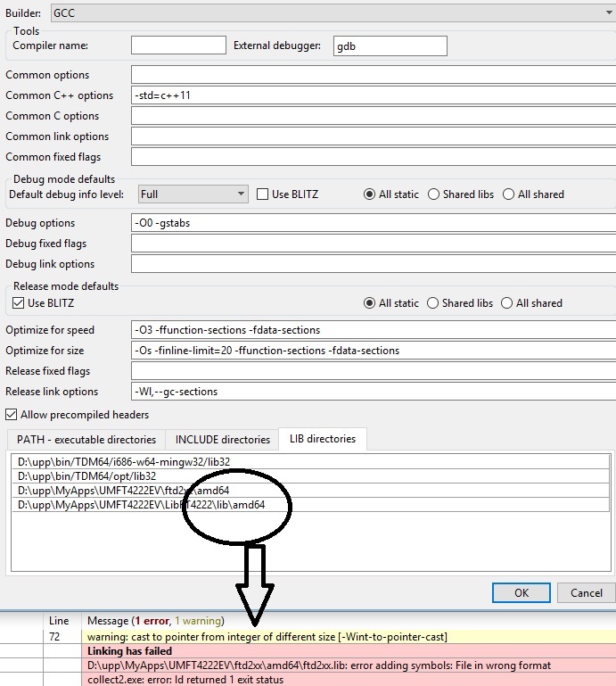
Task: Choose Shared libs for Release mode
Action: (x=434, y=303)
